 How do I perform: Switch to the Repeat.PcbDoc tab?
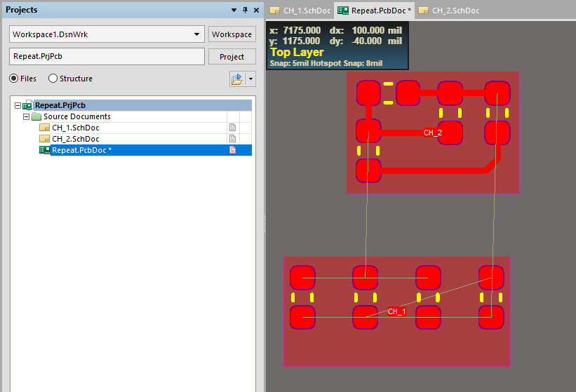(374, 11)
